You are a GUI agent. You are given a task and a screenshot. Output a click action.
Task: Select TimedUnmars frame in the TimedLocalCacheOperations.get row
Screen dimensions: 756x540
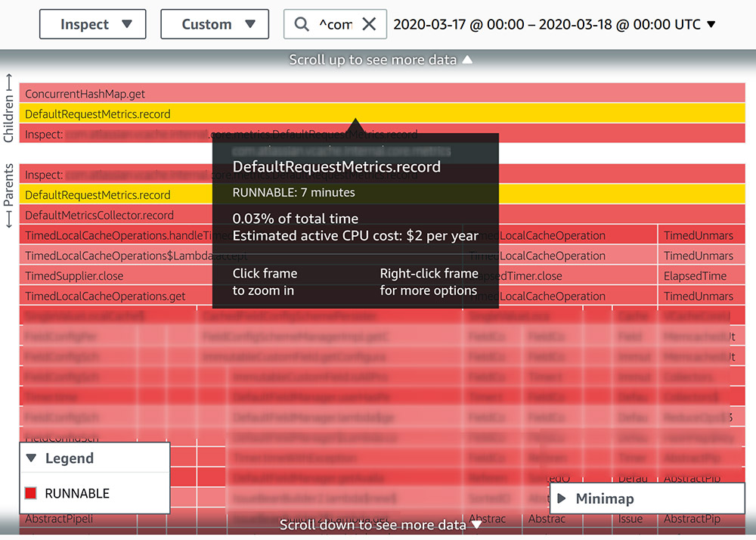tap(702, 296)
